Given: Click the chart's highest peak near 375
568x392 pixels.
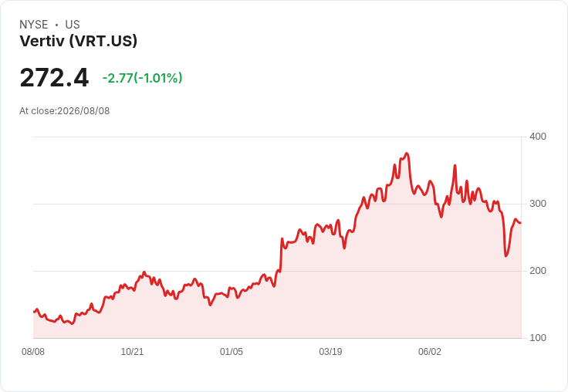Looking at the screenshot, I should pos(407,154).
